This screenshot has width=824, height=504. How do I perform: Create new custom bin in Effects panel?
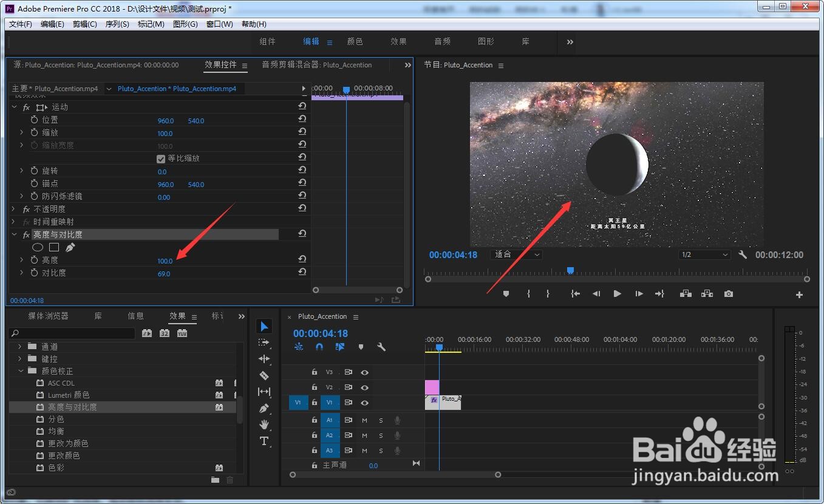tap(215, 480)
